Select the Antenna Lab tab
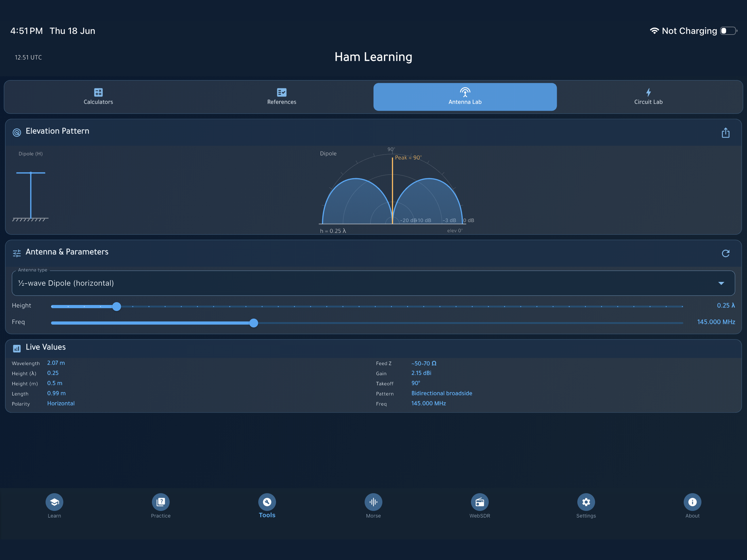Viewport: 747px width, 560px height. pyautogui.click(x=465, y=97)
